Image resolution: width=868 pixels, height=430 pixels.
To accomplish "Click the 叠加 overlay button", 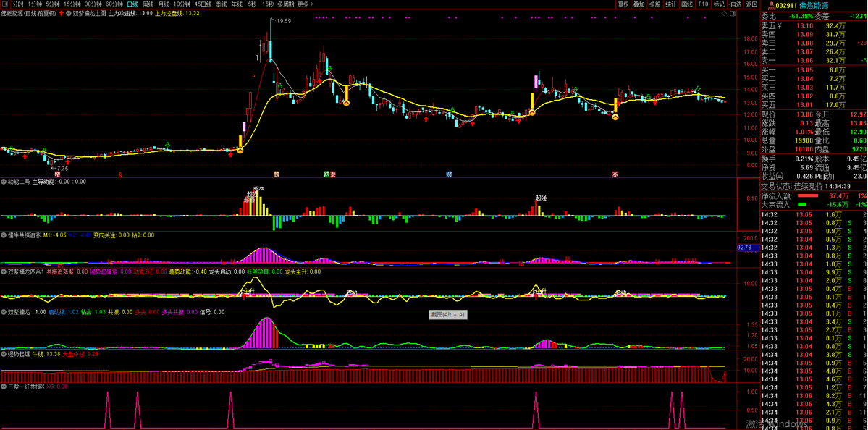I will click(x=639, y=4).
